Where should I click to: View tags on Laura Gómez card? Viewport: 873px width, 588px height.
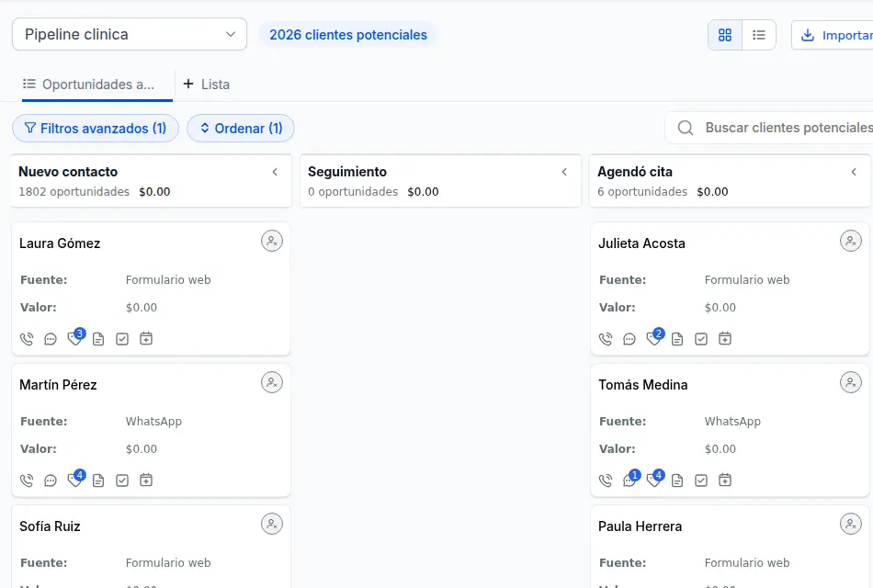(x=75, y=337)
